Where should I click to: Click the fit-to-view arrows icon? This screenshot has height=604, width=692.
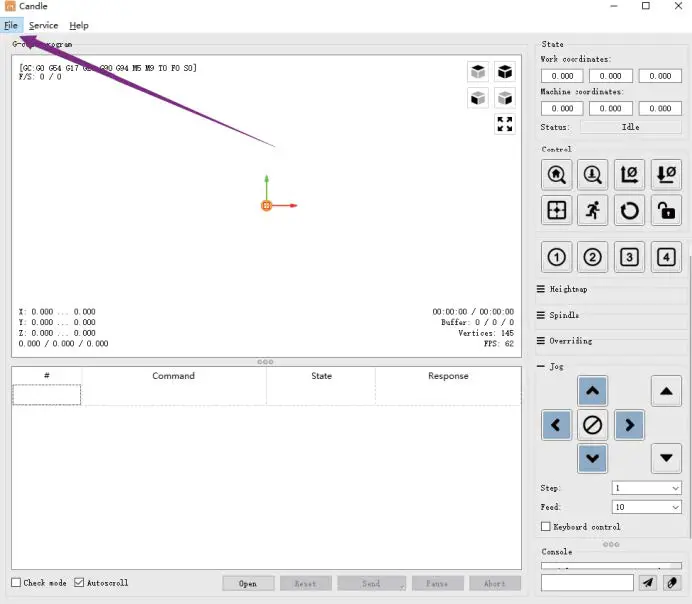tap(505, 124)
